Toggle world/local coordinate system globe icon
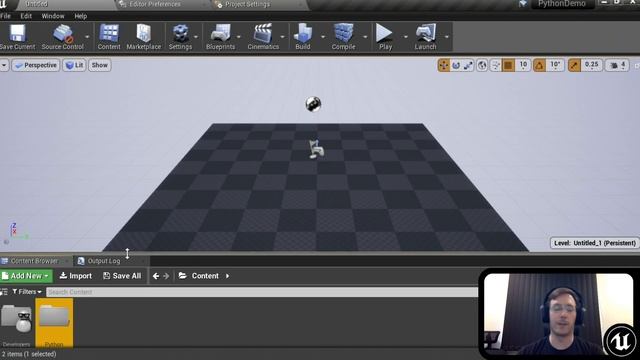The height and width of the screenshot is (360, 640). tap(482, 65)
